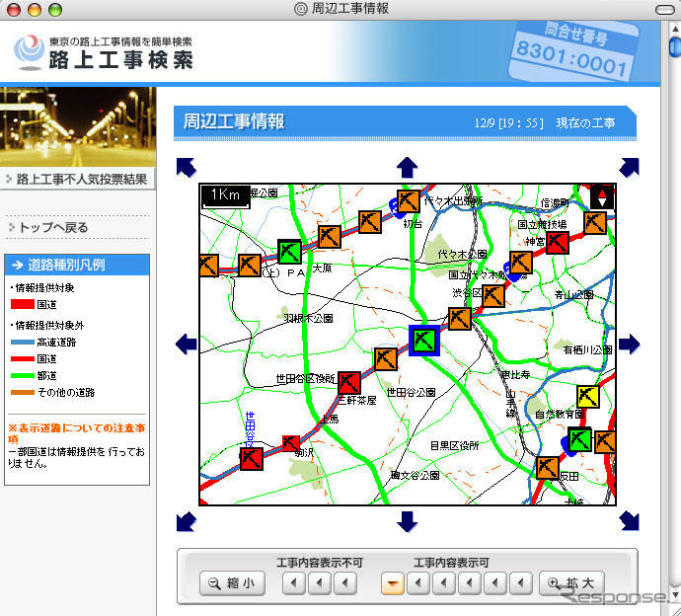Pan the map down with the bottom arrow
This screenshot has height=616, width=681.
click(x=407, y=521)
